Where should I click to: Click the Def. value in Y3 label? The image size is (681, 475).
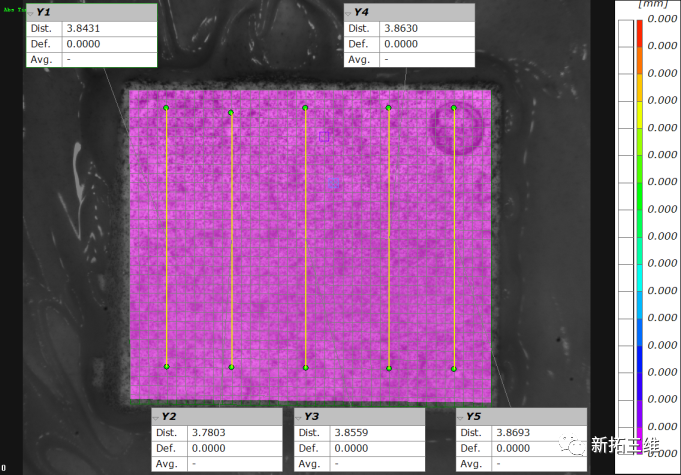coord(351,449)
